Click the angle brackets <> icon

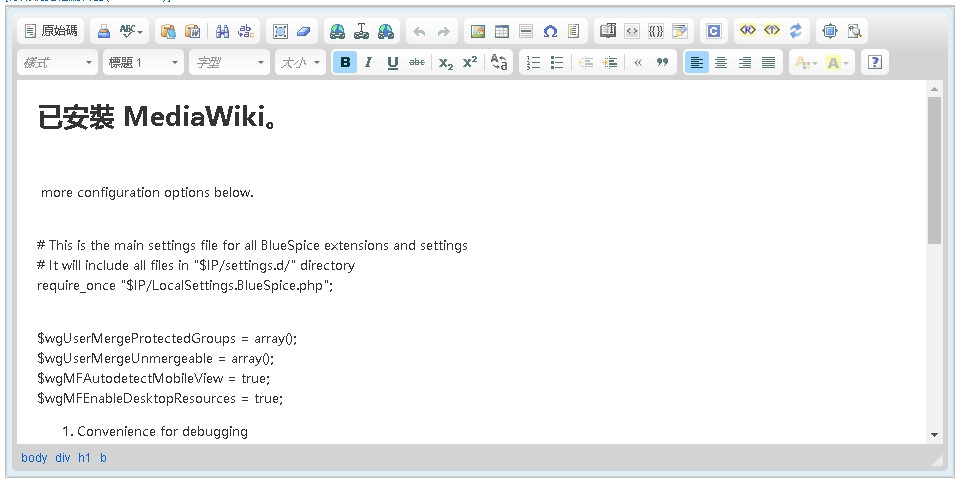point(632,31)
